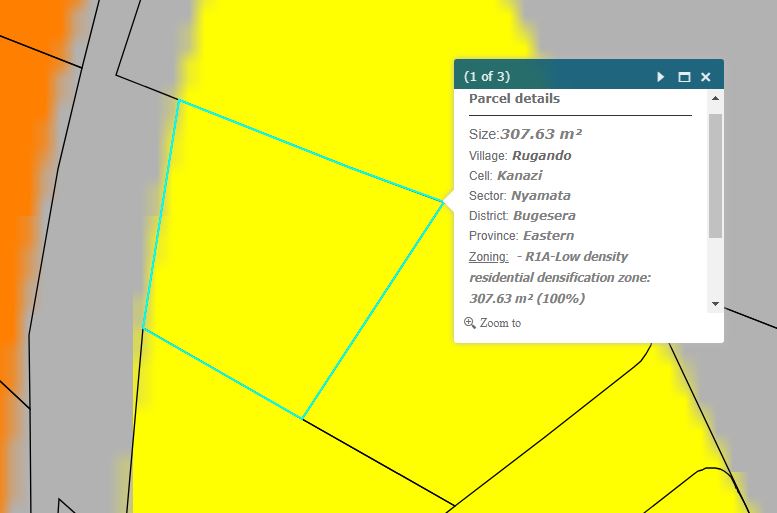Close the parcel details popup
Viewport: 777px width, 513px height.
click(705, 77)
